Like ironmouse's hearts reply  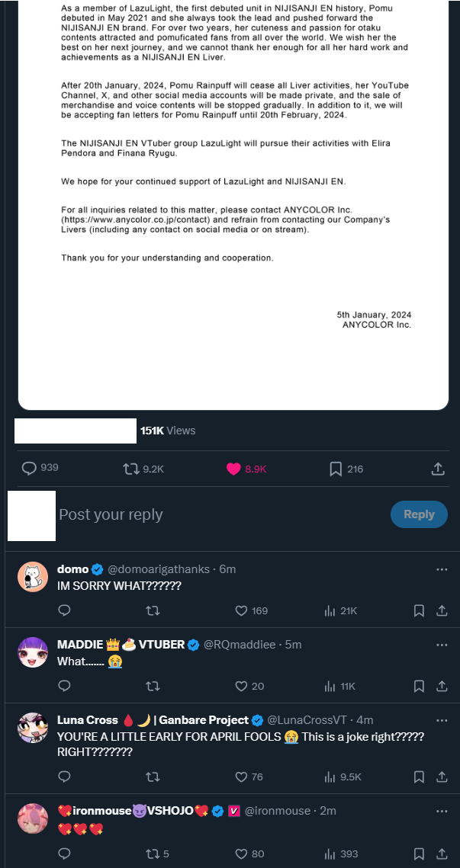click(x=242, y=854)
